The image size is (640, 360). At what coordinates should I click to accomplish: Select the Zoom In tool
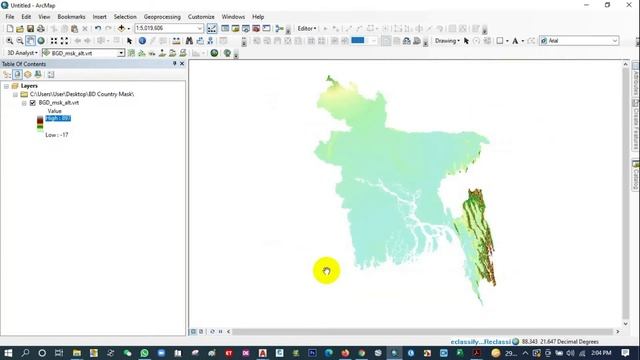[9, 41]
